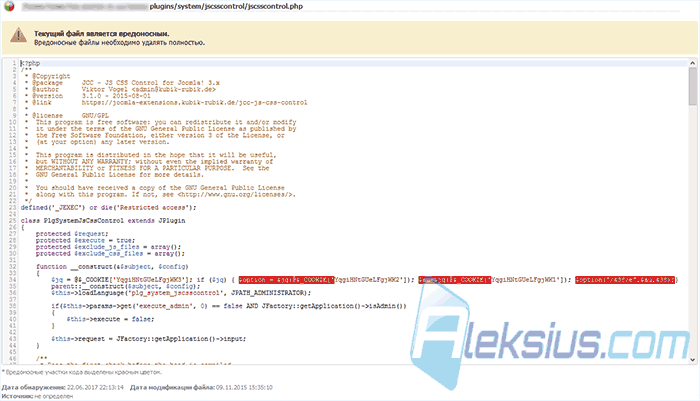Click the 'protected $exclude_js_files = array();' line
Image resolution: width=700 pixels, height=401 pixels.
coord(108,247)
